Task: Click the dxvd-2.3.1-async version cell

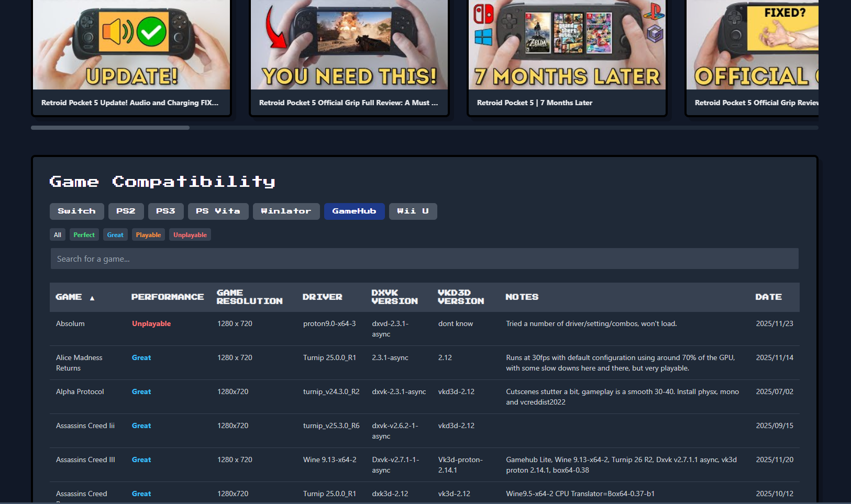Action: coord(390,329)
